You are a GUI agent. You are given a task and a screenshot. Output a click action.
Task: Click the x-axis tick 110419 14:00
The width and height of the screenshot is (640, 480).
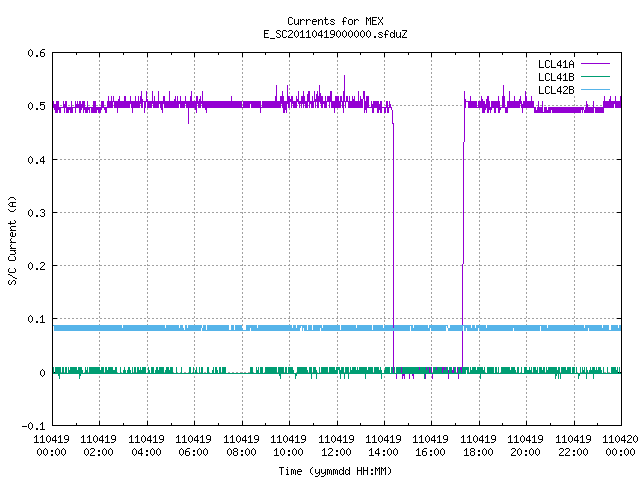click(384, 446)
